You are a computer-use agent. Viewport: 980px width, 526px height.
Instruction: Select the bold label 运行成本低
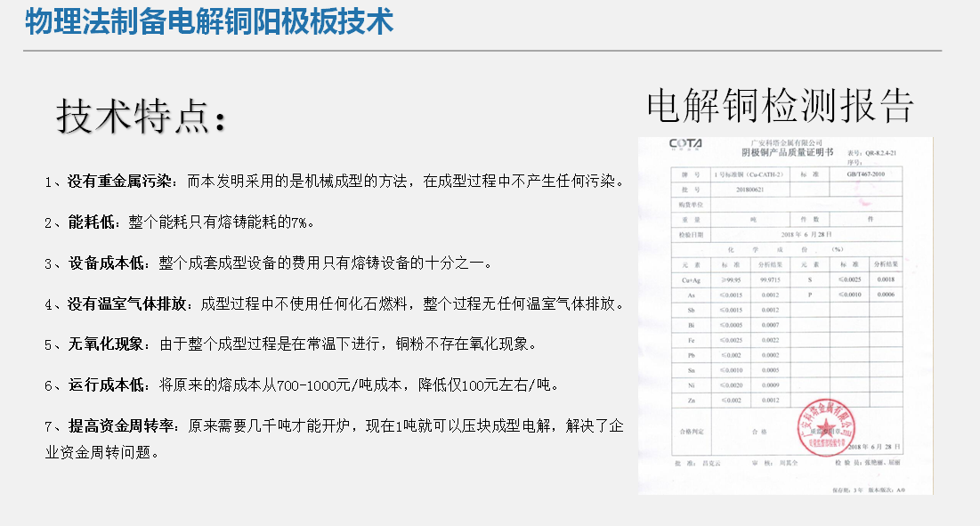pos(106,384)
